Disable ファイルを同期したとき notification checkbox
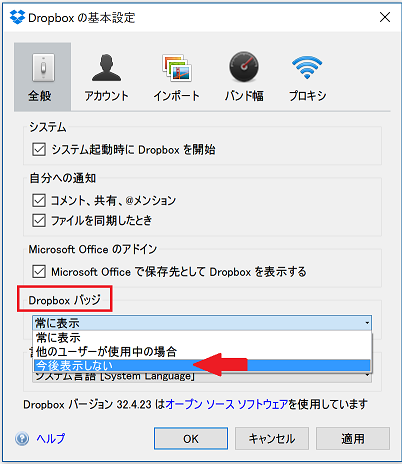402x464 pixels. click(x=39, y=220)
